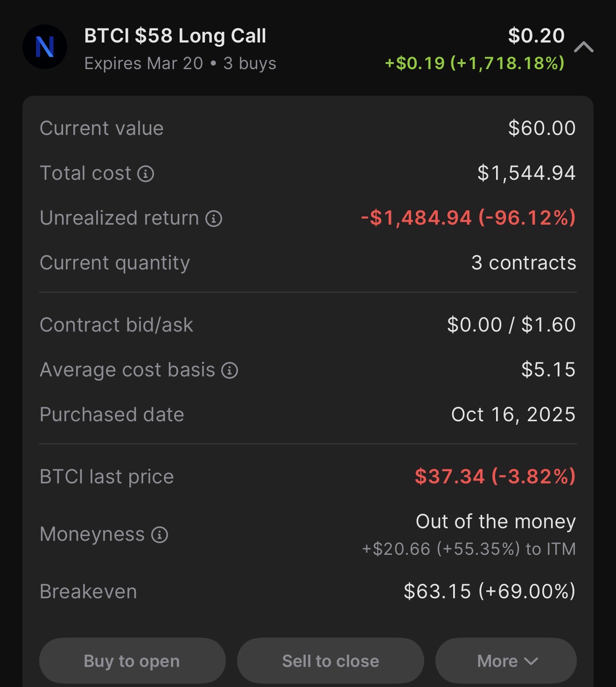The height and width of the screenshot is (687, 616).
Task: Tap the BTCI ticker logo icon
Action: coord(45,47)
